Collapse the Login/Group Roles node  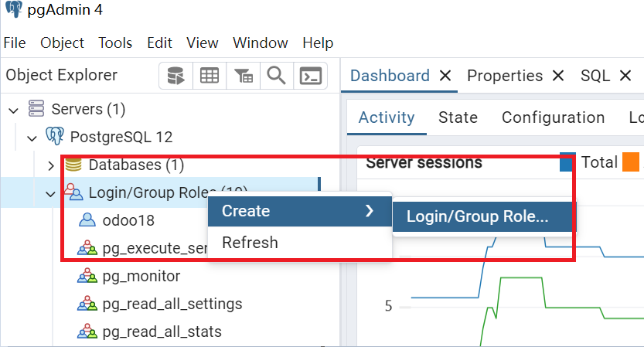tap(50, 194)
